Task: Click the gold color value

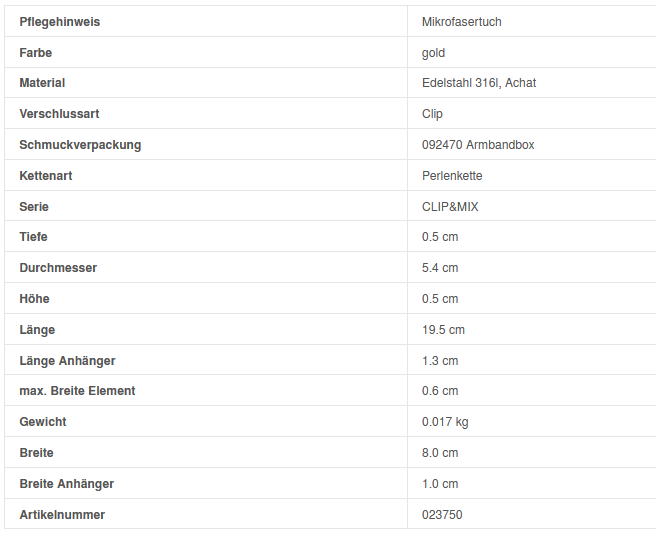Action: click(434, 53)
